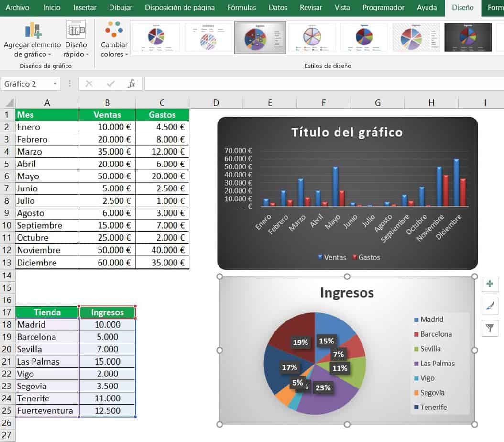The width and height of the screenshot is (504, 442).
Task: Select cell containing Segovia
Action: coord(47,386)
